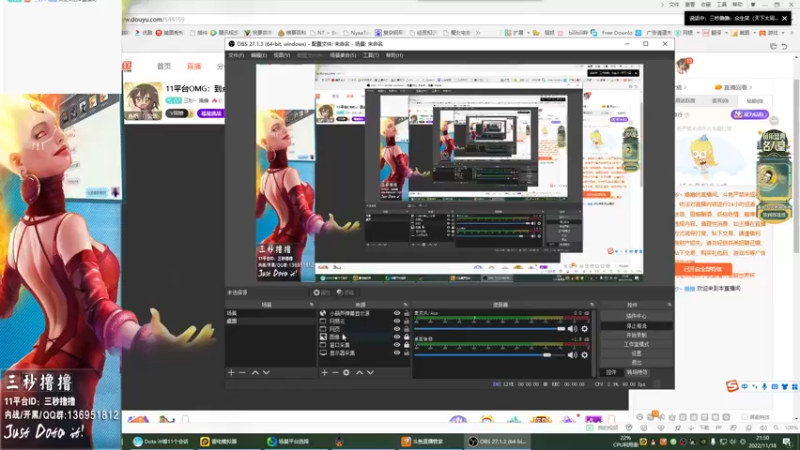Viewport: 800px width, 450px height.
Task: Expand the bookmarks bar overflow chevron
Action: point(478,33)
